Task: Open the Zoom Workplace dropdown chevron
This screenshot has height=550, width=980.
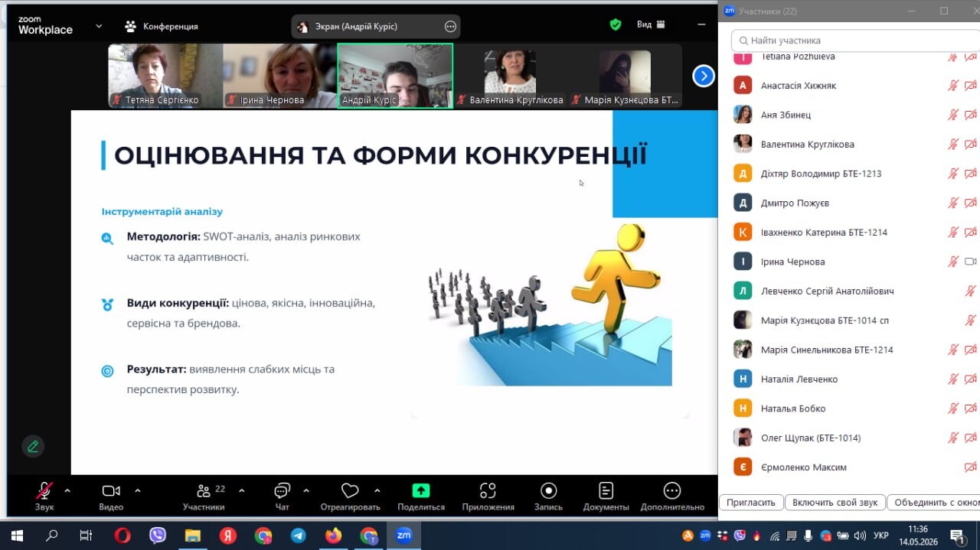Action: pos(99,26)
